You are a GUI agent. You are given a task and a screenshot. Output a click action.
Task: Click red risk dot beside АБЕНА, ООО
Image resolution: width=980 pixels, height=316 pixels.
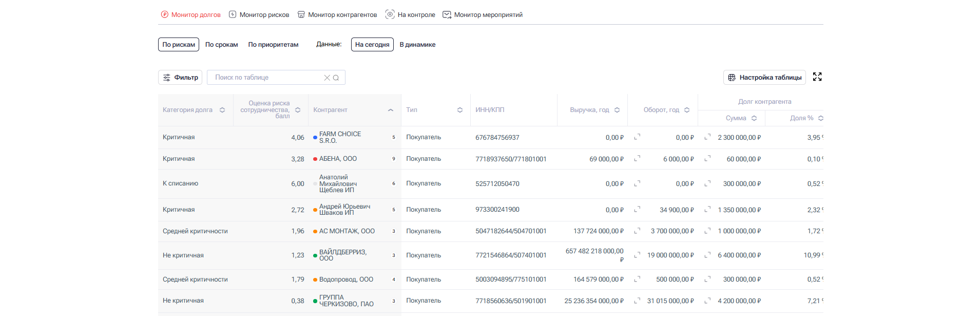click(x=315, y=159)
